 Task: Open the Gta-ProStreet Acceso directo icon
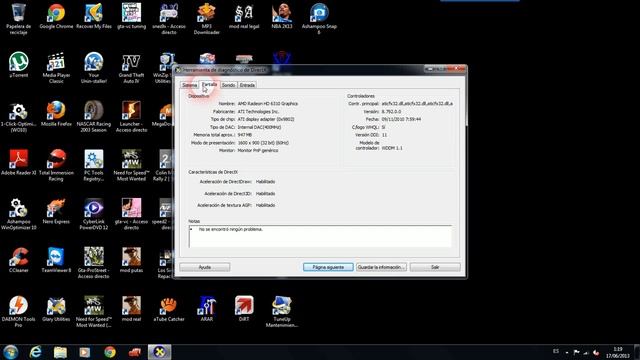[94, 263]
